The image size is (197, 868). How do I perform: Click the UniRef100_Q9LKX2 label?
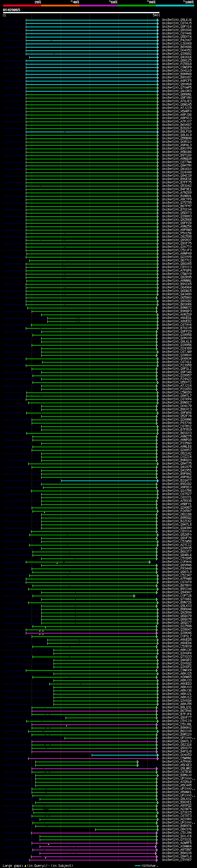pyautogui.click(x=177, y=799)
